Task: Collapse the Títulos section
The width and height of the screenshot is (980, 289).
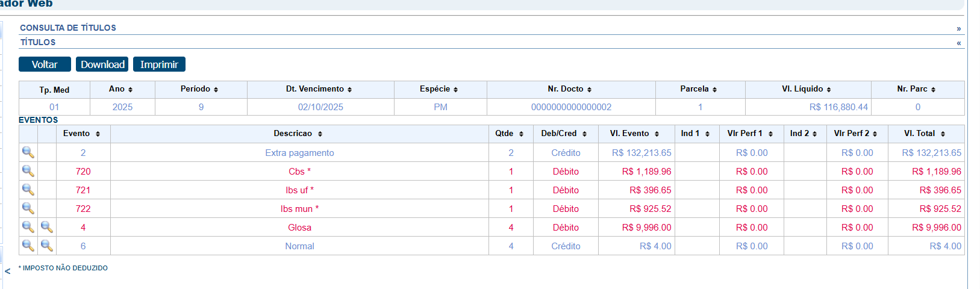Action: (x=958, y=43)
